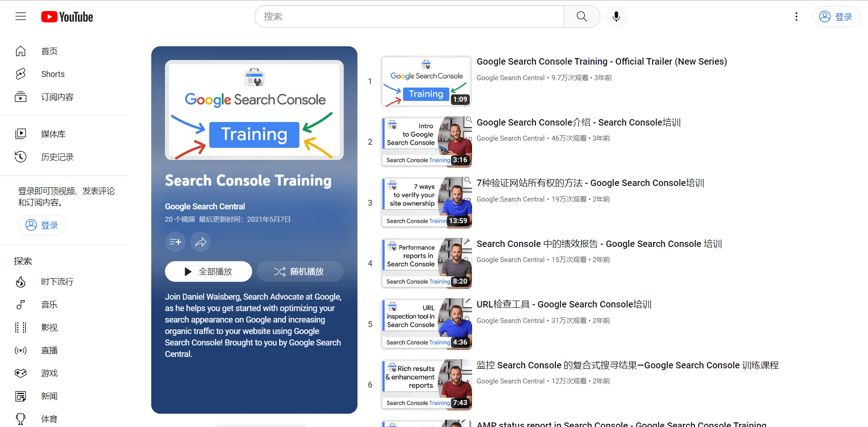Click the 游戏 gaming icon
Viewport: 868px width, 427px height.
(21, 373)
